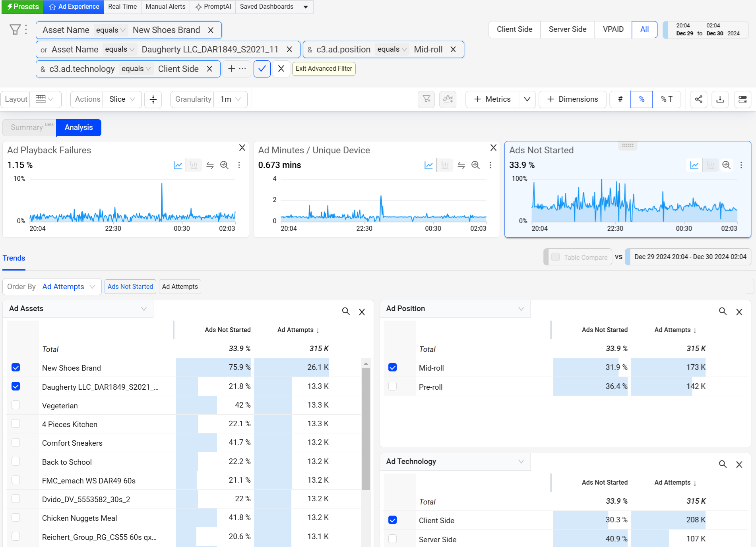Uncheck the New Shoes Brand checkbox

pyautogui.click(x=16, y=367)
